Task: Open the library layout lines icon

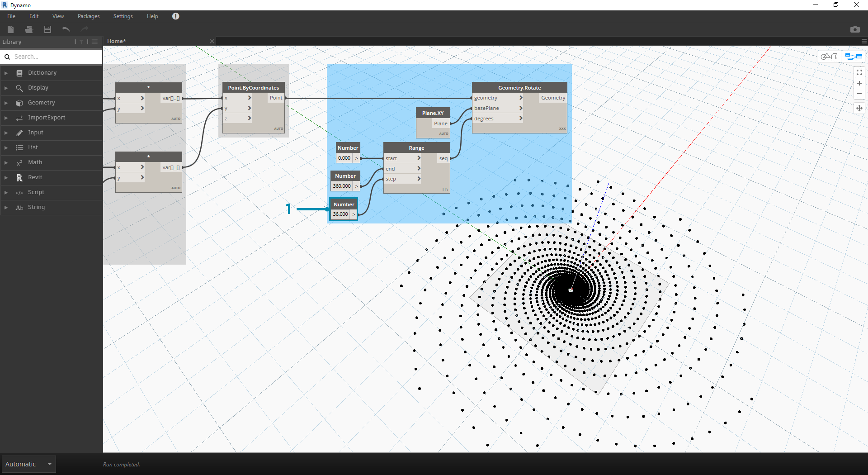Action: tap(94, 42)
